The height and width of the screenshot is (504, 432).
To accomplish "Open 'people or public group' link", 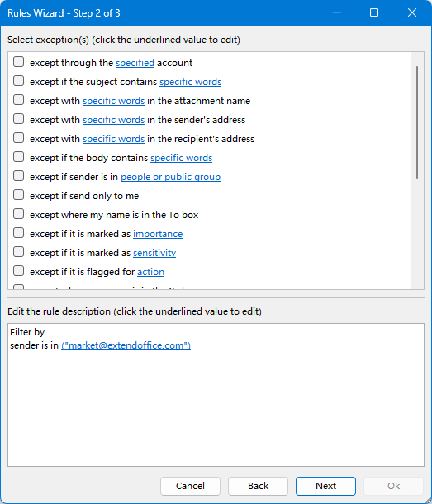I will tap(171, 177).
